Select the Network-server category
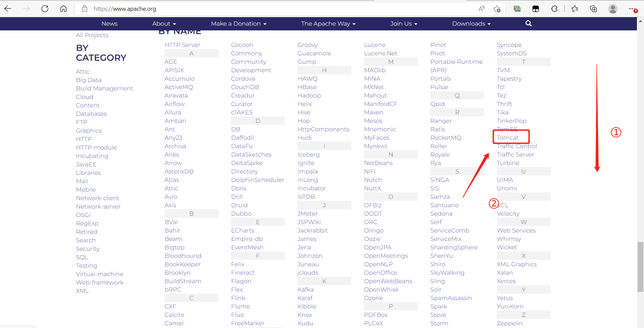 point(98,207)
